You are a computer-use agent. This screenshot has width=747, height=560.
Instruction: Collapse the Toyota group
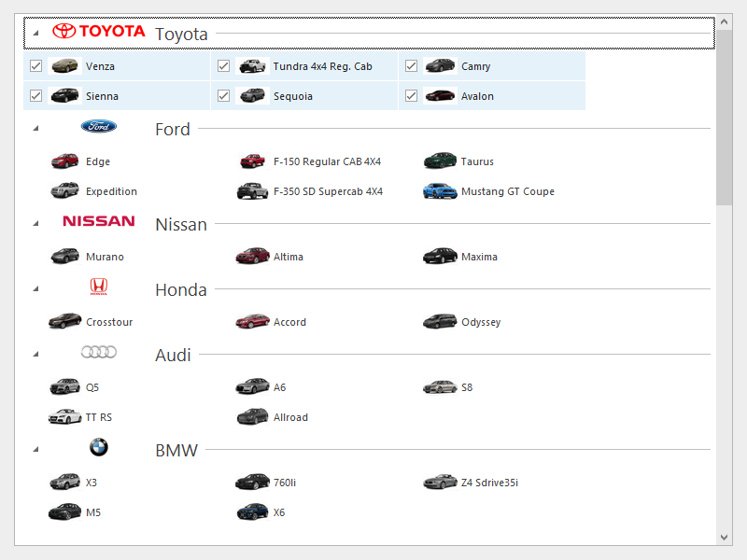(x=35, y=33)
